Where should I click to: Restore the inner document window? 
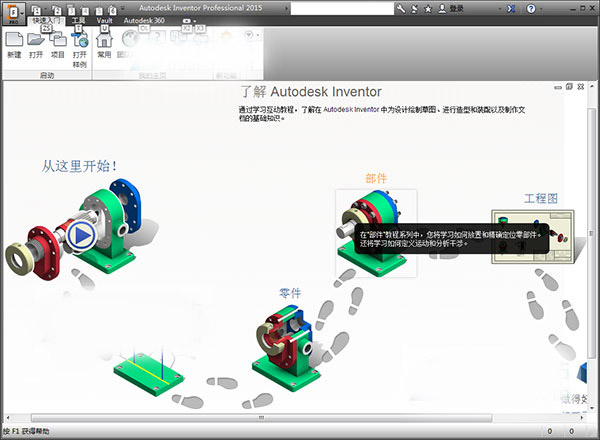[x=569, y=87]
